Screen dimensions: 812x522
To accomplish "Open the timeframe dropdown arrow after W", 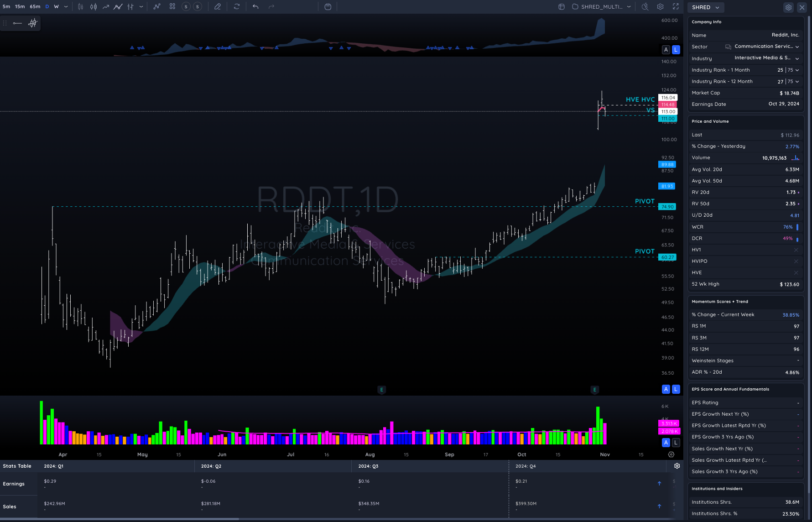I will point(66,7).
